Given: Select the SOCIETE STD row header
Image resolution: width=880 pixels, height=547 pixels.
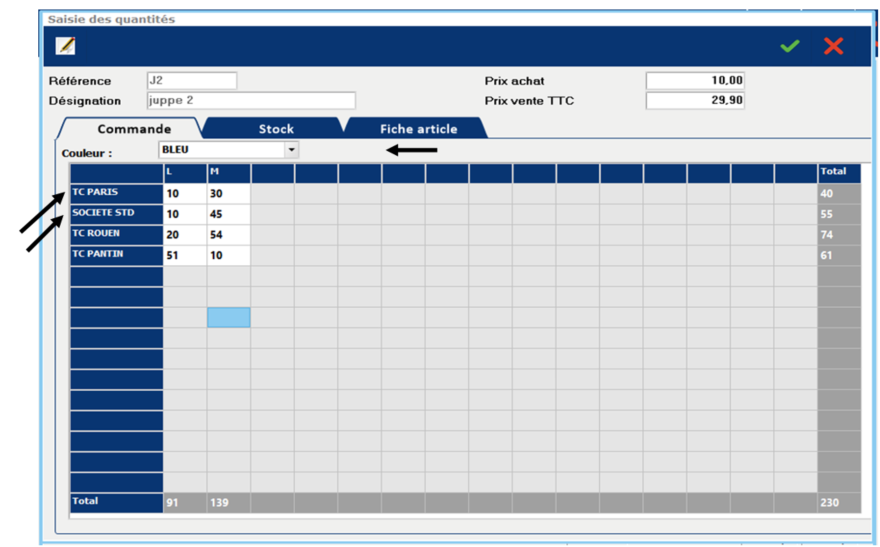Looking at the screenshot, I should [116, 214].
